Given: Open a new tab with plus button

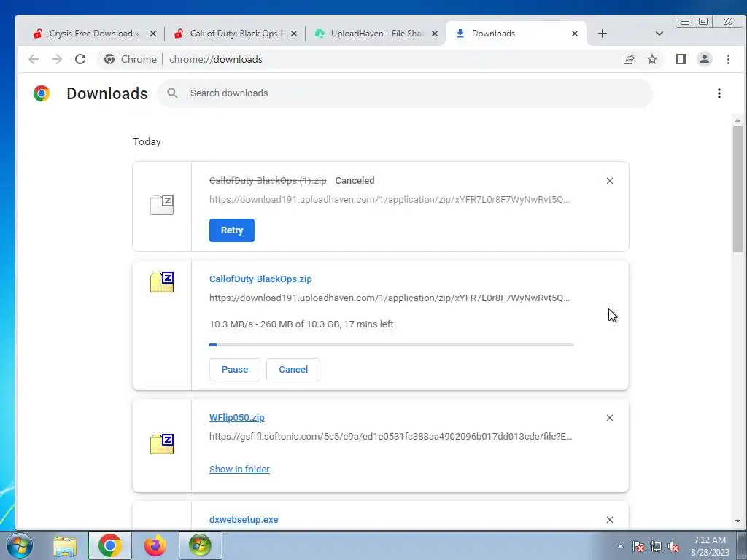Looking at the screenshot, I should point(602,34).
